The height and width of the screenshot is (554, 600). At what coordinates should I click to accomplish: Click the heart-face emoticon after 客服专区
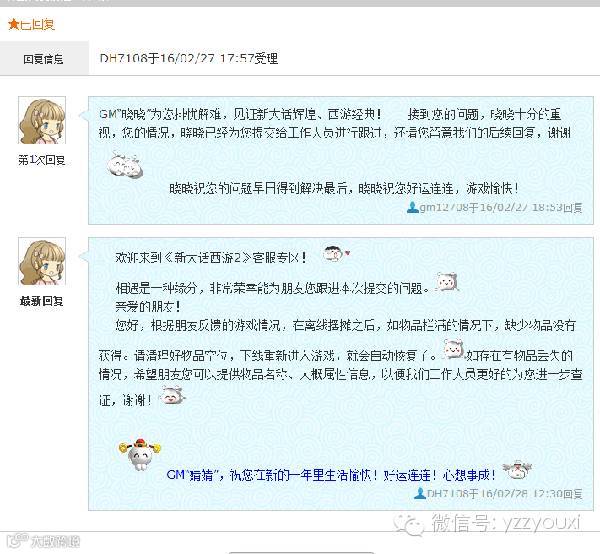click(336, 254)
